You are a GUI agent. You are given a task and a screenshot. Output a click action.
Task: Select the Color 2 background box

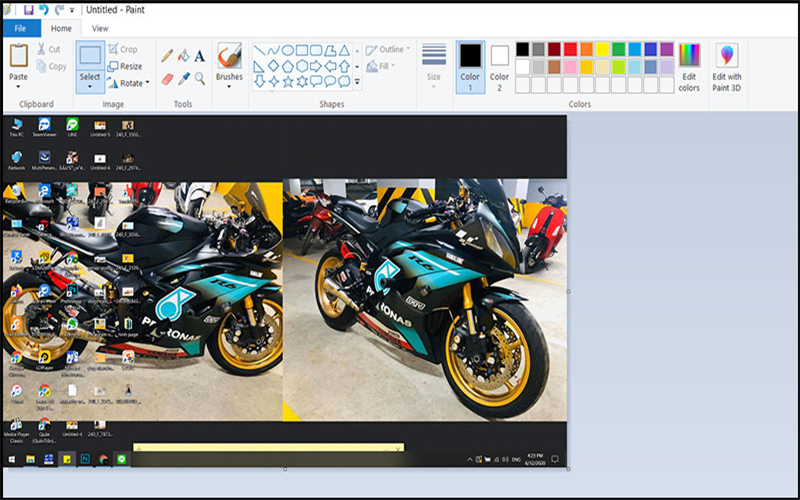499,67
